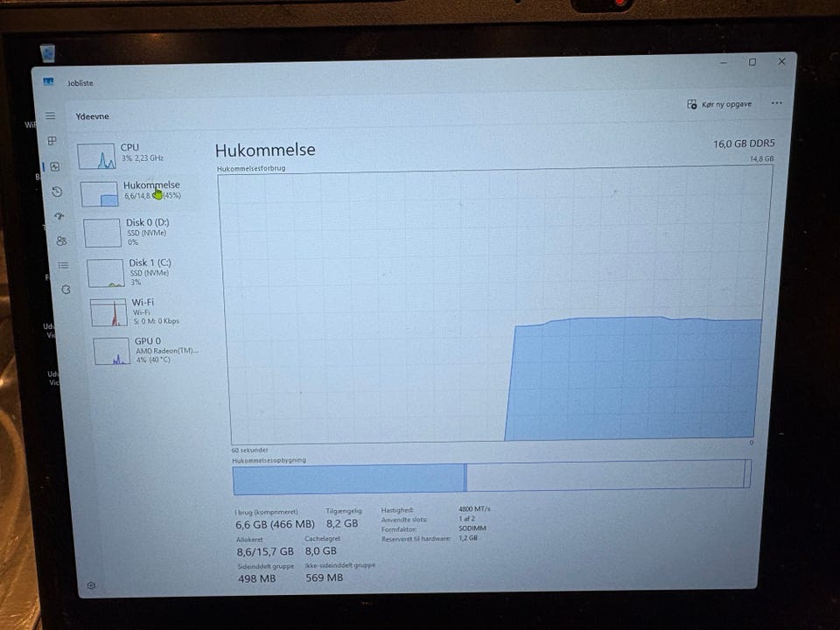
Task: Click the 'Kør ny opgave' button
Action: tap(719, 104)
